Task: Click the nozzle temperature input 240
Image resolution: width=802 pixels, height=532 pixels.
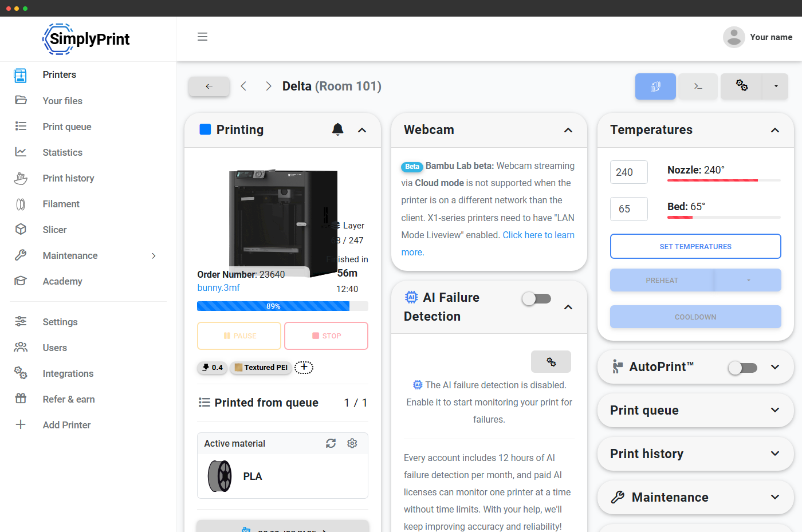Action: coord(629,172)
